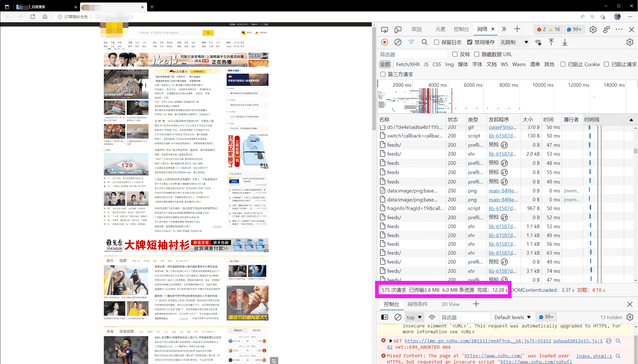Open the search within network requests
The image size is (638, 364).
[x=424, y=42]
